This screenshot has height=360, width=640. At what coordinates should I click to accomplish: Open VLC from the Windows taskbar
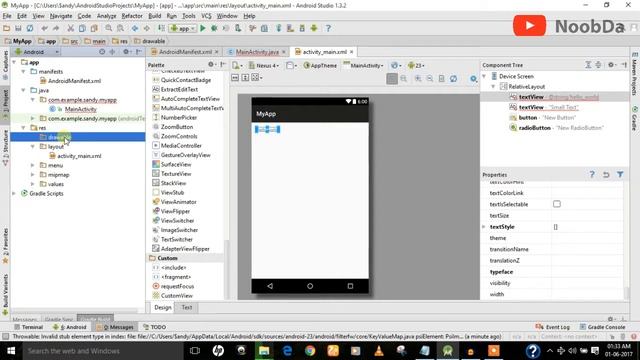(x=379, y=351)
